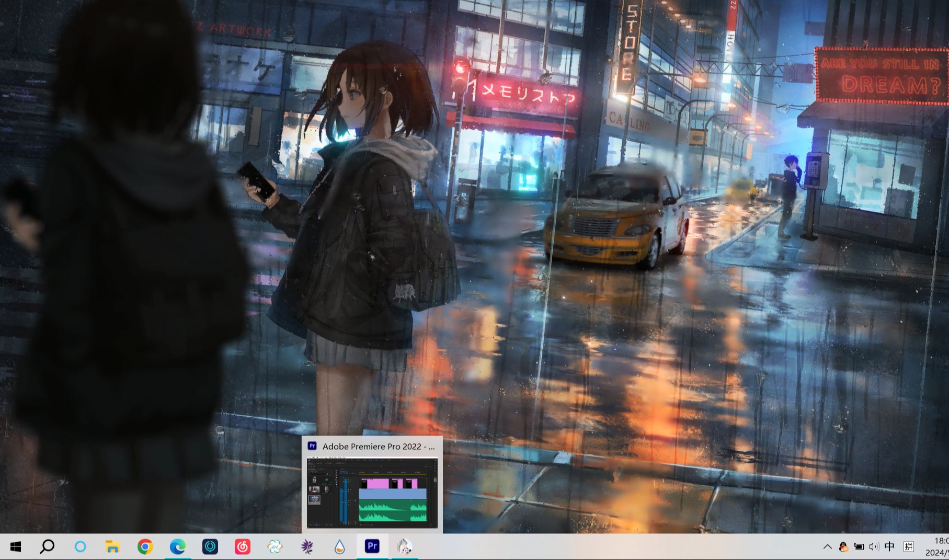Click the Premiere Pro taskbar icon
Screen dimensions: 949x560
[x=372, y=547]
